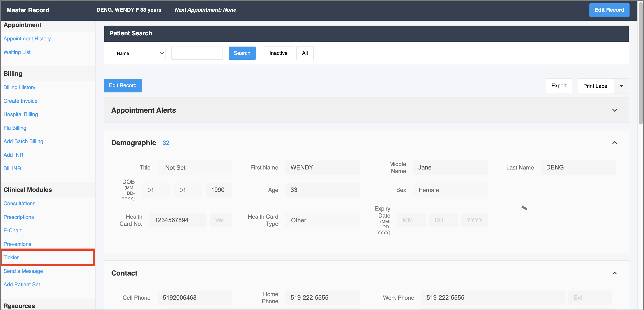
Task: Collapse the Contact section chevron
Action: click(614, 273)
